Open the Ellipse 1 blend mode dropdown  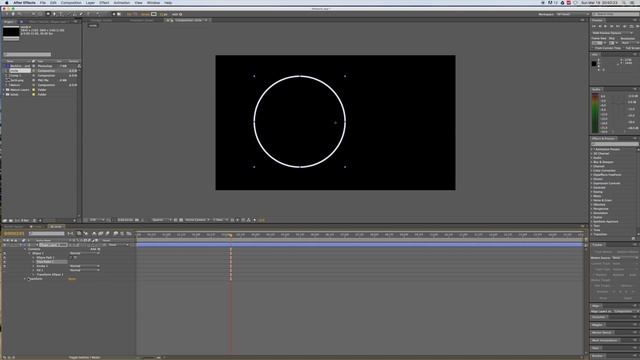[84, 253]
